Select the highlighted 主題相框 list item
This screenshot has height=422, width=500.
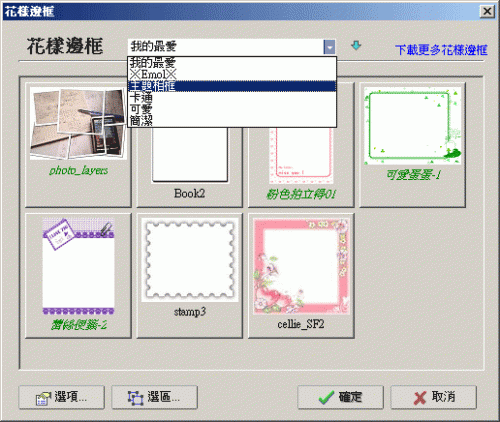point(232,86)
